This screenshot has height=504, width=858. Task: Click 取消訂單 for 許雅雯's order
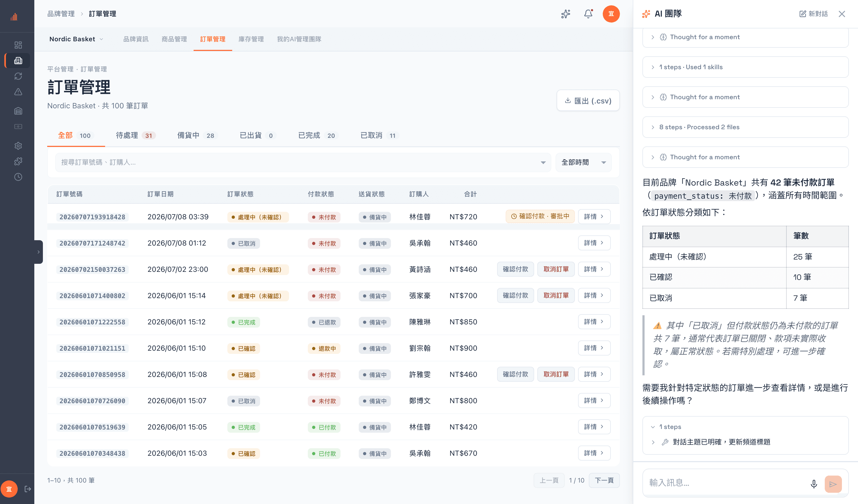pyautogui.click(x=556, y=374)
